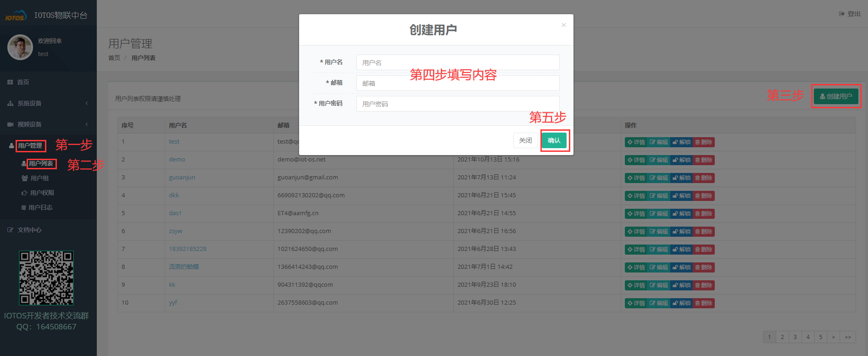Click the 首页 breadcrumb link

(x=114, y=58)
